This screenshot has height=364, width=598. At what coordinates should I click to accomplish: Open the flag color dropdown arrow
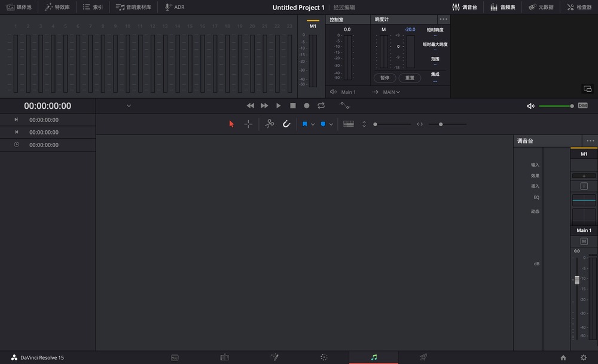click(313, 124)
